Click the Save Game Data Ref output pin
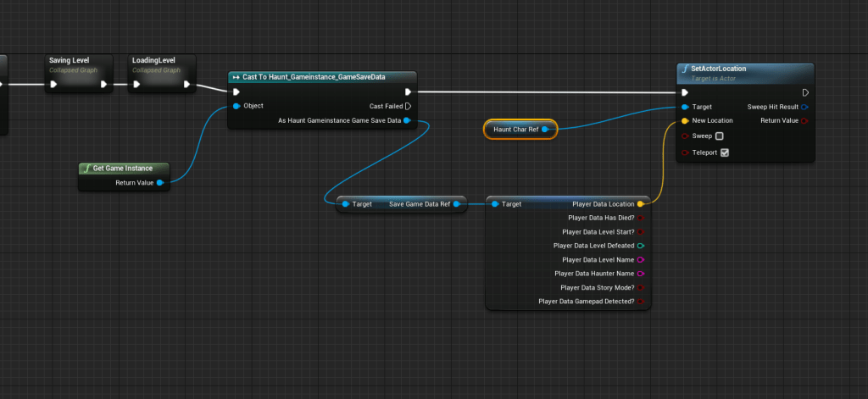The width and height of the screenshot is (868, 399). pyautogui.click(x=456, y=204)
